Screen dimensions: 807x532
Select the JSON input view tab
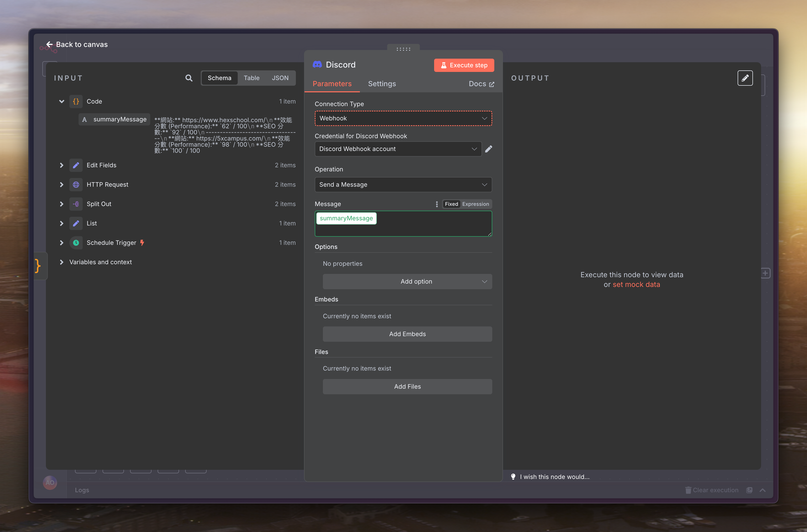pos(280,78)
